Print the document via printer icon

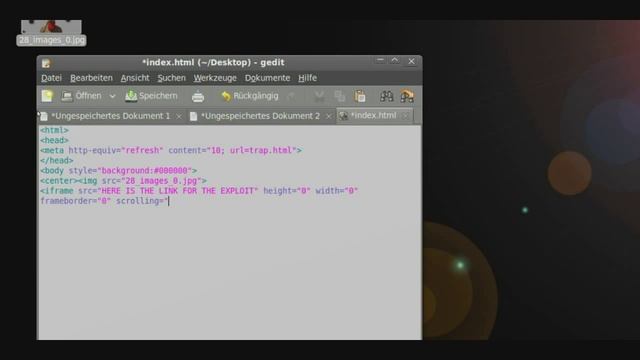pyautogui.click(x=198, y=96)
